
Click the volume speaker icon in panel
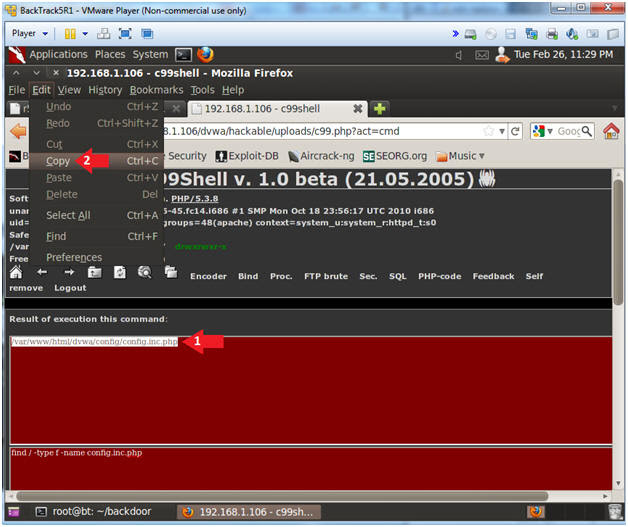pos(459,55)
